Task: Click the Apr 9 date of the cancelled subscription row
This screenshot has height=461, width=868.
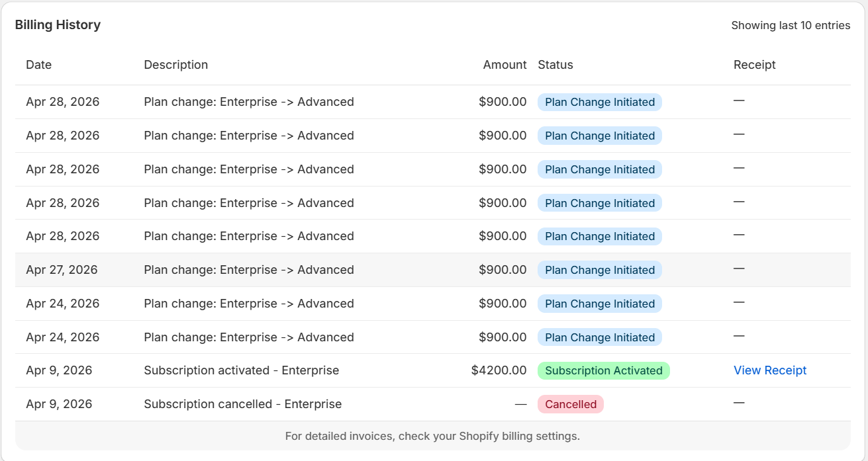Action: [59, 404]
